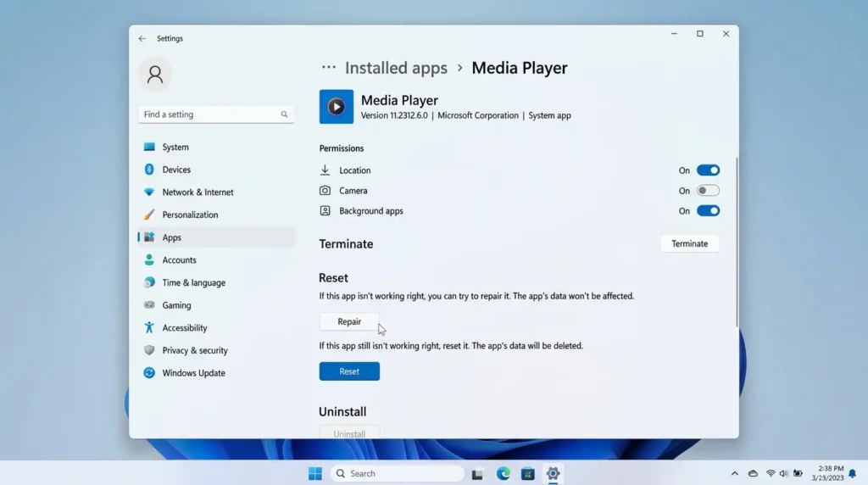Expand breadcrumb ellipsis before Installed apps
The width and height of the screenshot is (868, 485).
[329, 68]
